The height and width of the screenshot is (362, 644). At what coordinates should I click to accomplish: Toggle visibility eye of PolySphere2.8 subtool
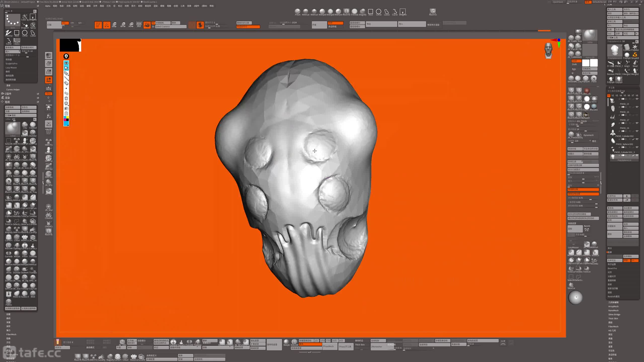point(637,155)
